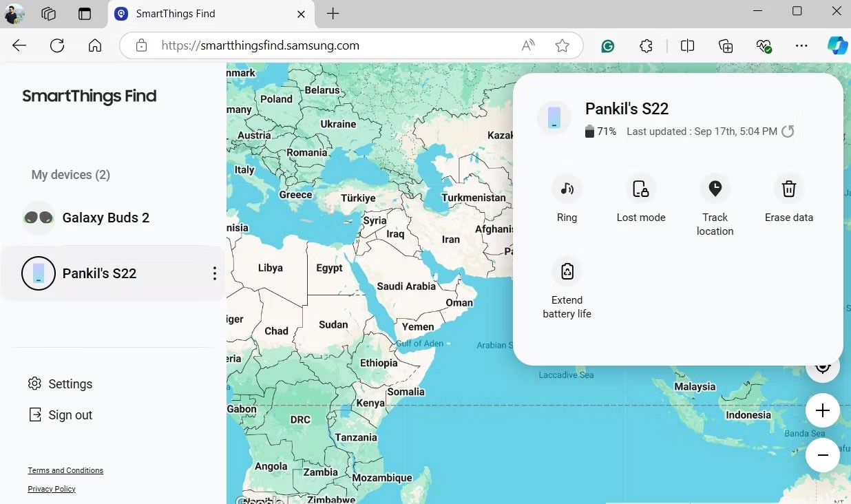Open SmartThings Find Settings

point(60,384)
